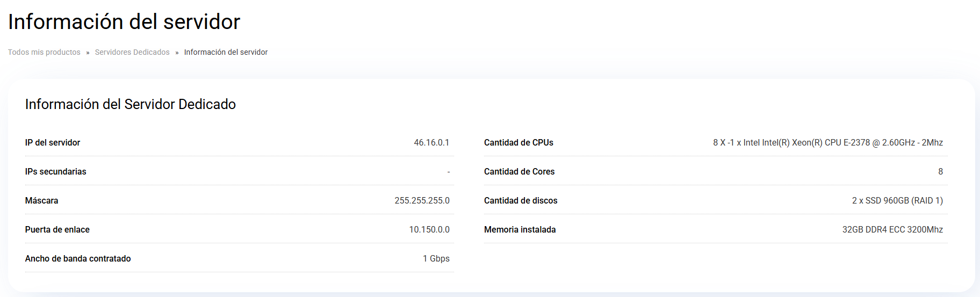Select the "IP del servidor" label
Viewport: 980px width, 297px height.
point(53,143)
